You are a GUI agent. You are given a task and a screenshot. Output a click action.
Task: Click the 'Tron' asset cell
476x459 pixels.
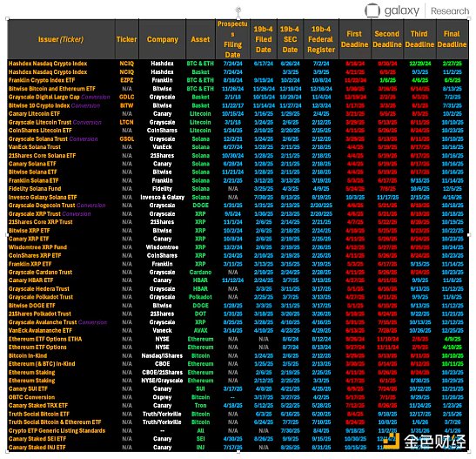(200, 406)
